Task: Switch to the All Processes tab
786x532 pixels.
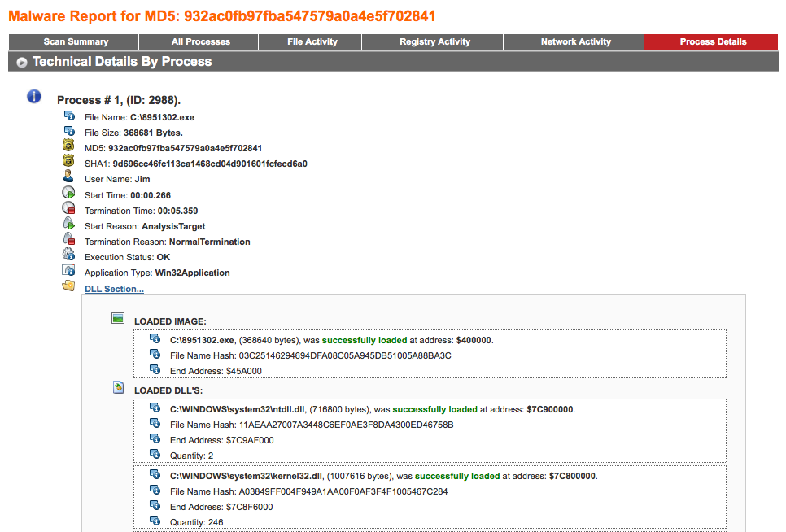Action: (x=200, y=41)
